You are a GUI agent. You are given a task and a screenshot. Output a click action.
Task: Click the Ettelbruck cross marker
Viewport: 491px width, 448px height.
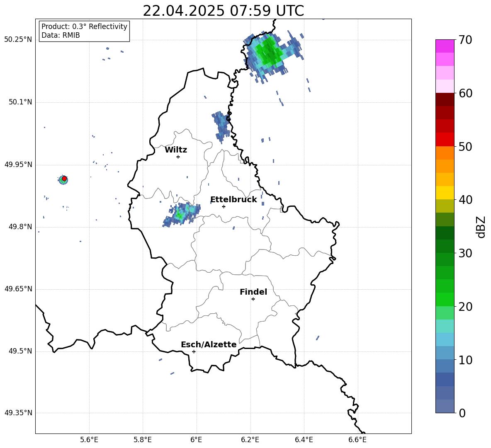coord(224,206)
